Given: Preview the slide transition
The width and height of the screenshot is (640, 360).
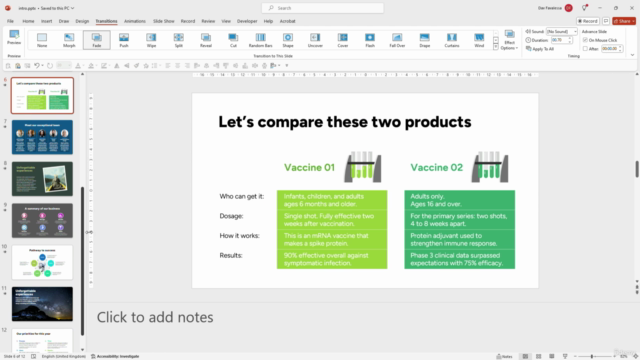Looking at the screenshot, I should pos(14,37).
